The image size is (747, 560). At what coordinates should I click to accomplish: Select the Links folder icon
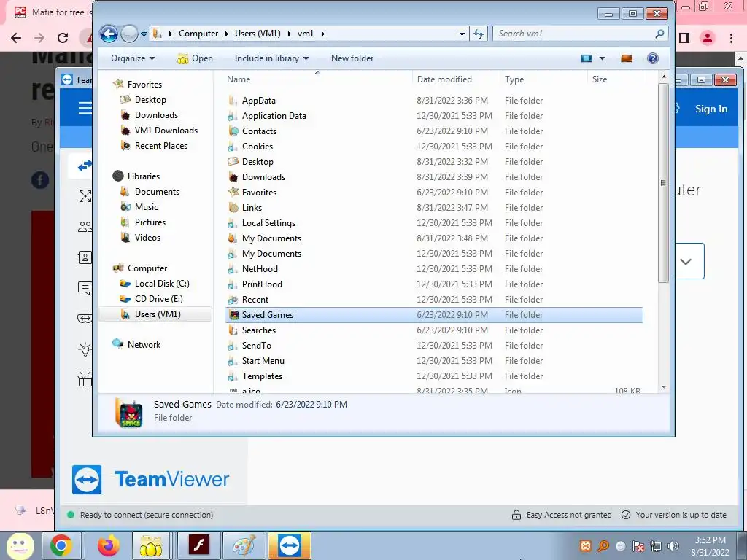point(233,207)
